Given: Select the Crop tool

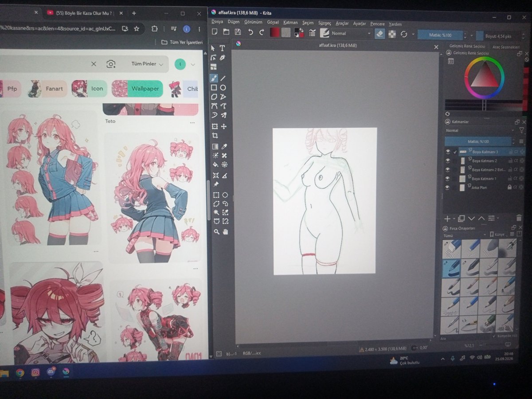Looking at the screenshot, I should (x=215, y=136).
